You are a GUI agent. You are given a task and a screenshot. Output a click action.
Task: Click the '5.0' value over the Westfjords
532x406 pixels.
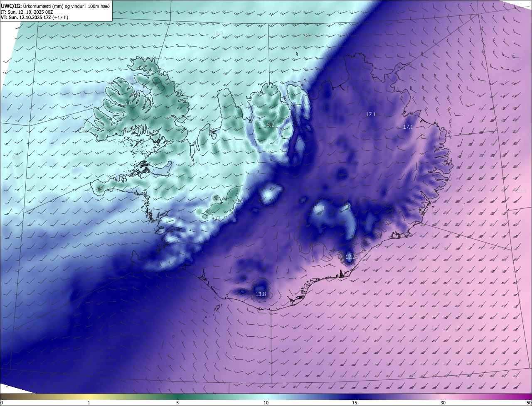(128, 103)
